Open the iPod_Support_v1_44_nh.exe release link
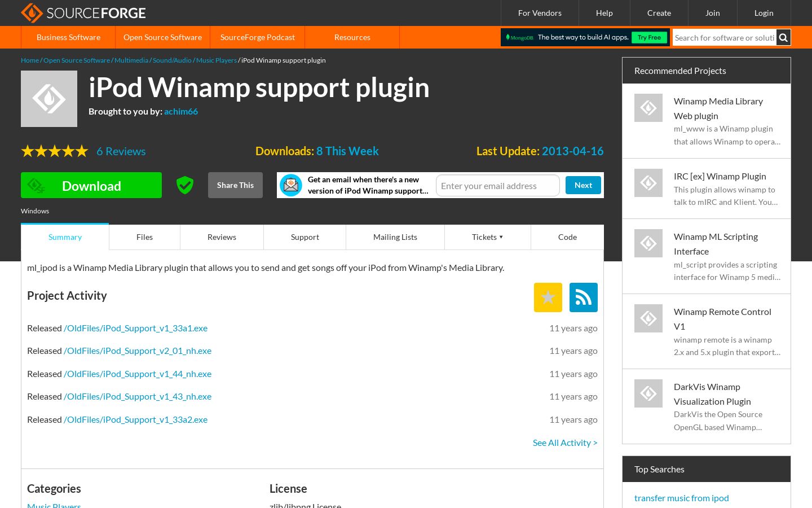 138,374
